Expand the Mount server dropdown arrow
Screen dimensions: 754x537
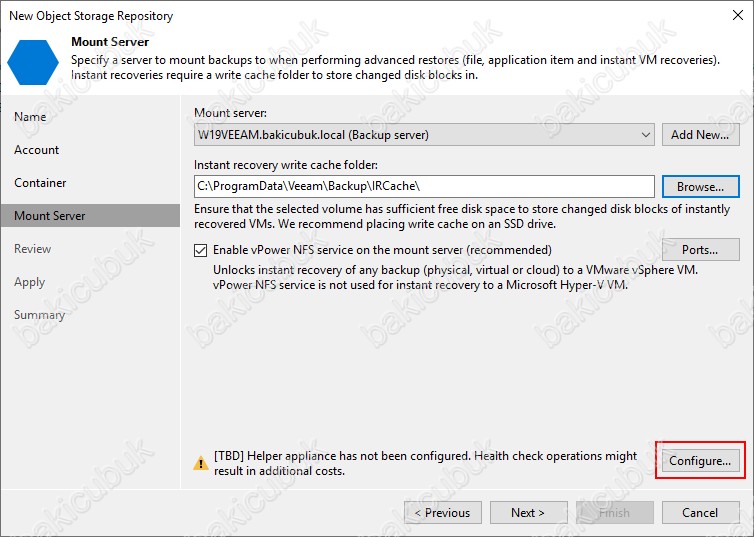(646, 135)
